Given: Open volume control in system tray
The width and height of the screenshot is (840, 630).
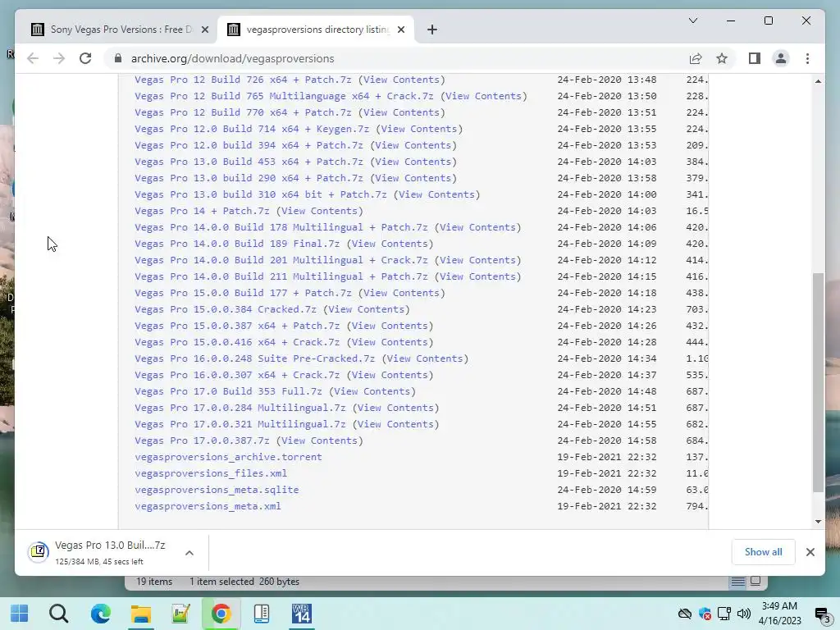Looking at the screenshot, I should [x=743, y=614].
